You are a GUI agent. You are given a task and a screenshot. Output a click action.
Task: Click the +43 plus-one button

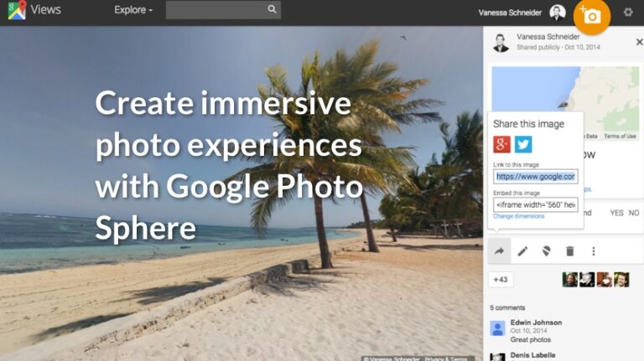point(501,280)
